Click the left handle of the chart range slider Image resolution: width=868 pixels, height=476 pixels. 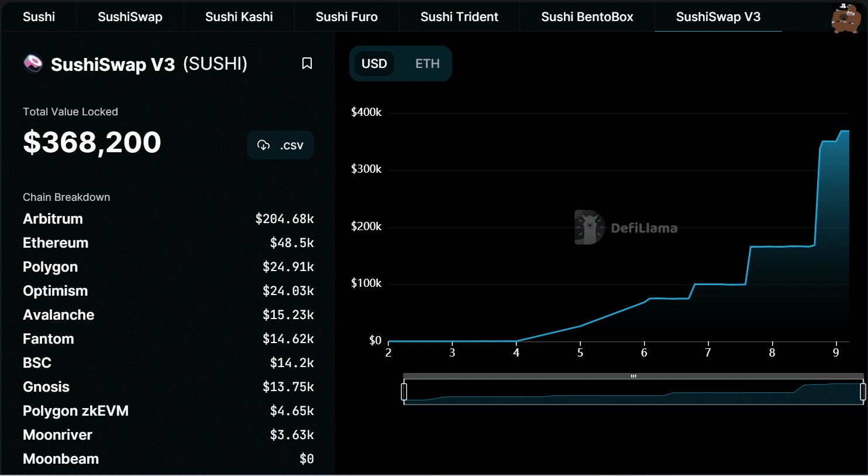pyautogui.click(x=404, y=392)
